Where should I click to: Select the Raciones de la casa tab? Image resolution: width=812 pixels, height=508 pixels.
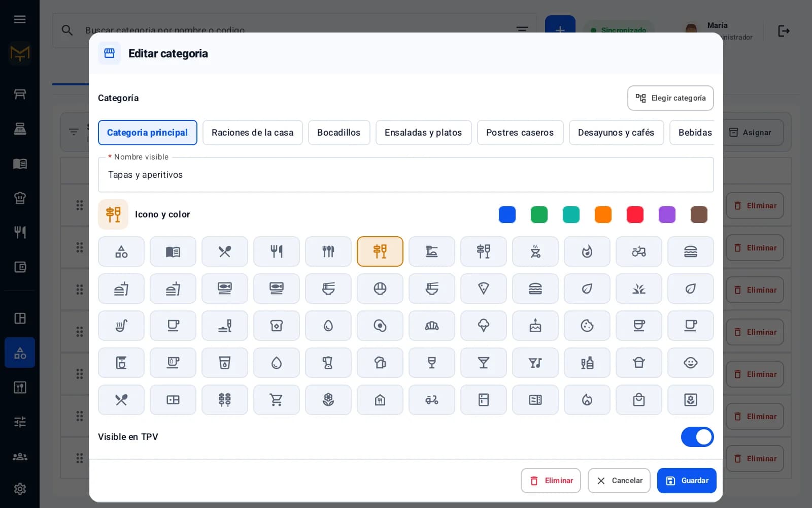pos(252,133)
